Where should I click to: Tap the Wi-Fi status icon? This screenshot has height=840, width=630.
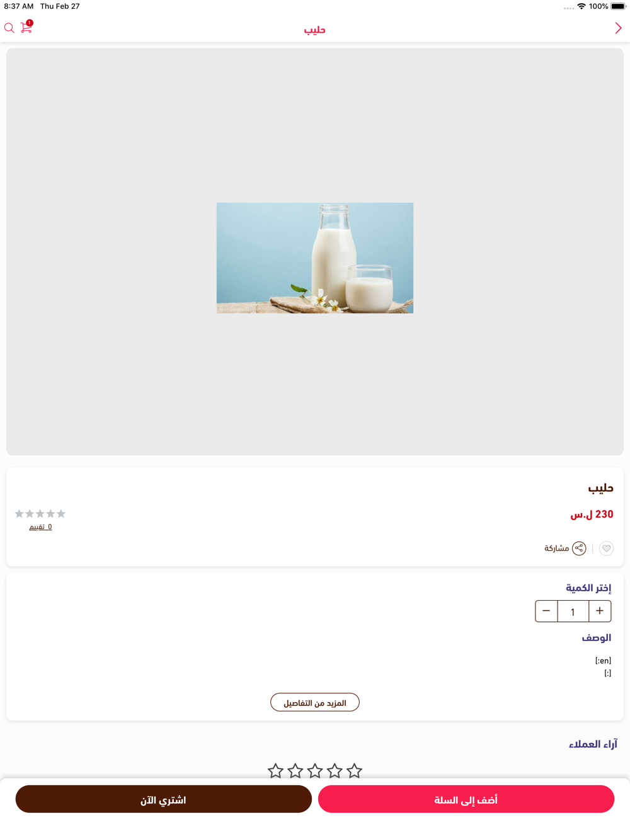point(581,6)
